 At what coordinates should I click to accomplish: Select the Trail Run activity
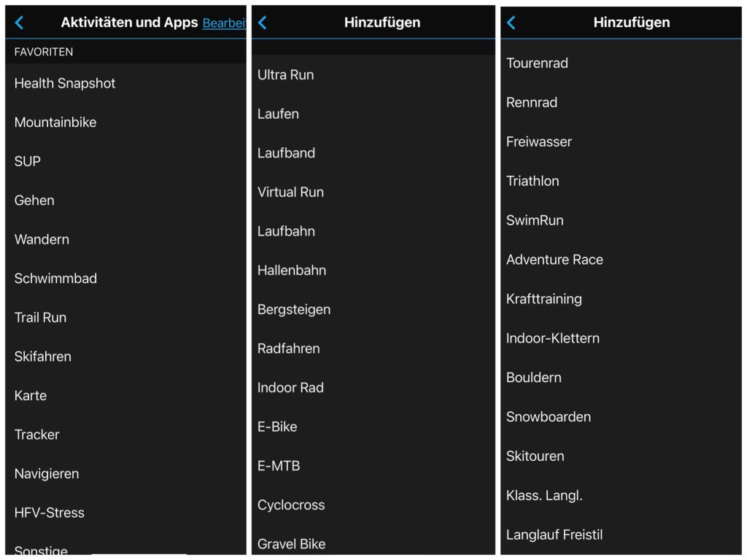pyautogui.click(x=40, y=317)
